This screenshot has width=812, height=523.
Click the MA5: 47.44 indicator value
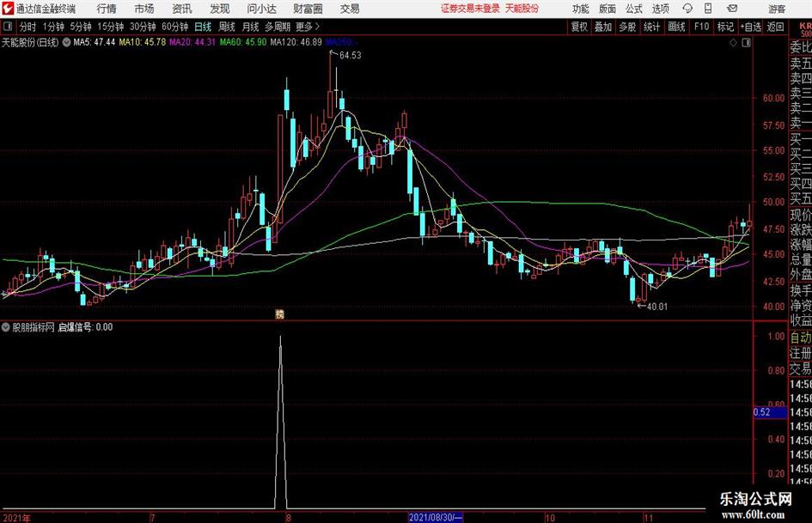94,42
